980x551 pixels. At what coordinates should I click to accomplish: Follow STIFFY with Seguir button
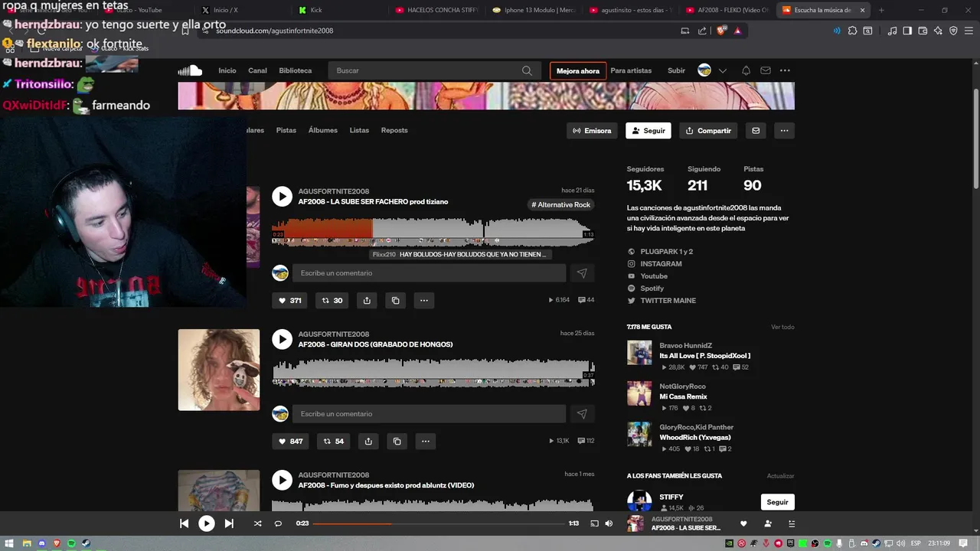778,502
